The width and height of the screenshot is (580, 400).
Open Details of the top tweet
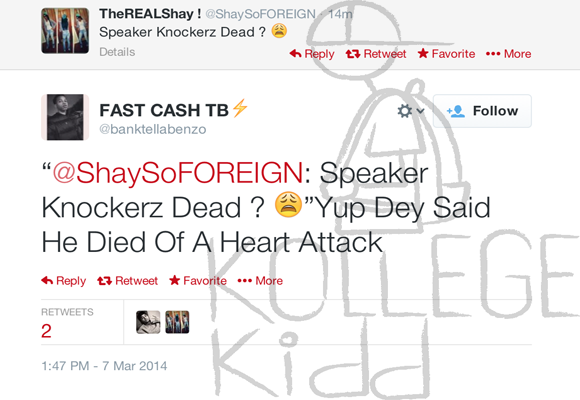pos(117,52)
